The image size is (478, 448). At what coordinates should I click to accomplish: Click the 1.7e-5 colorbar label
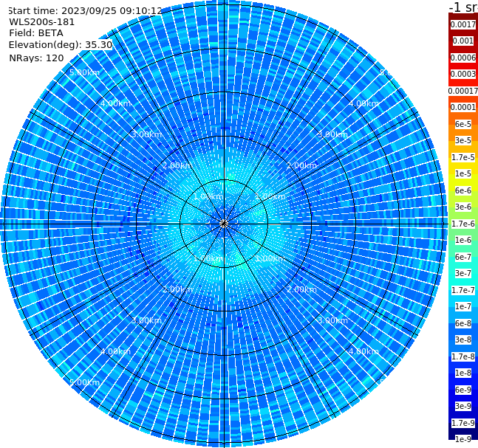pos(463,157)
